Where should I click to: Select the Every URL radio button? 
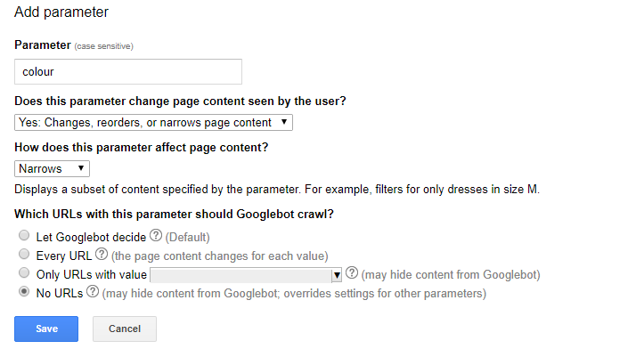click(x=24, y=254)
